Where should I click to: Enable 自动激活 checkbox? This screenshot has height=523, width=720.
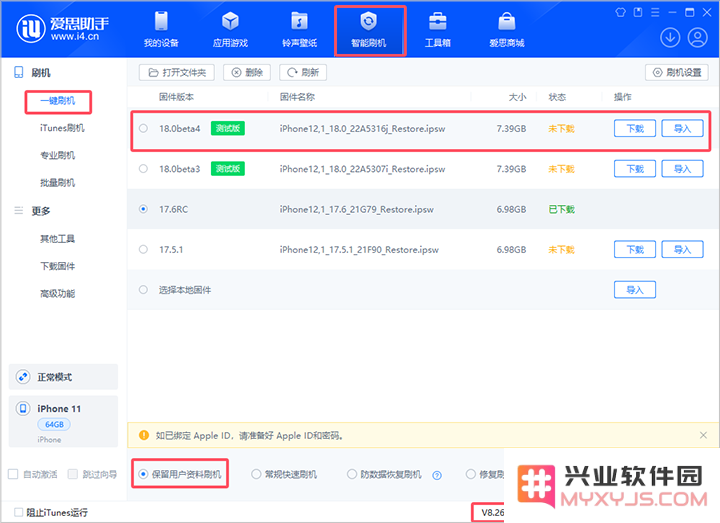pyautogui.click(x=13, y=474)
